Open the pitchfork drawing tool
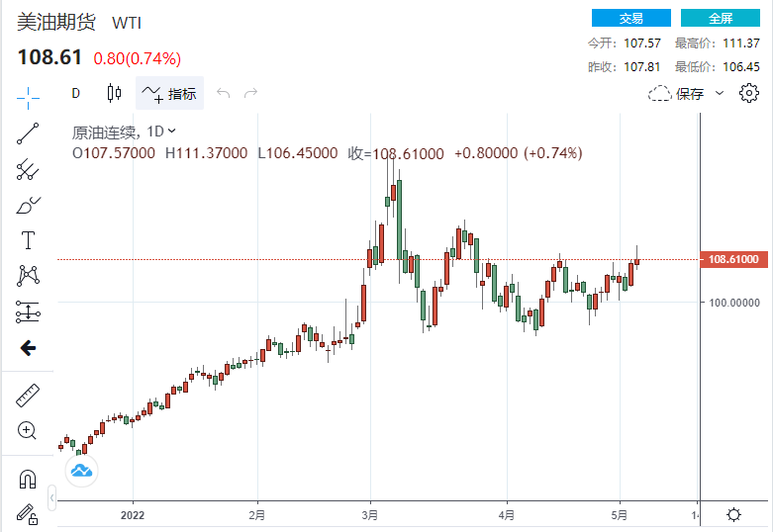Screen dimensions: 773x532 [x=28, y=169]
